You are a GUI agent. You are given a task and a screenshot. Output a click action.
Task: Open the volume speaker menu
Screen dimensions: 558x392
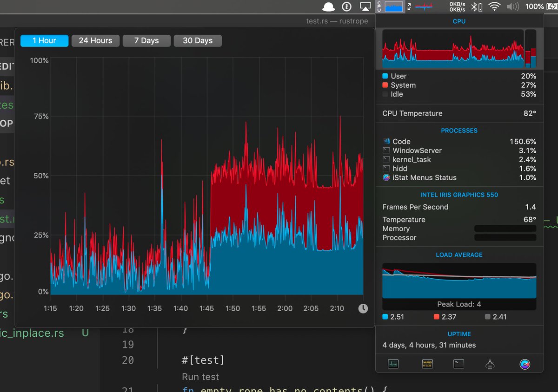512,7
